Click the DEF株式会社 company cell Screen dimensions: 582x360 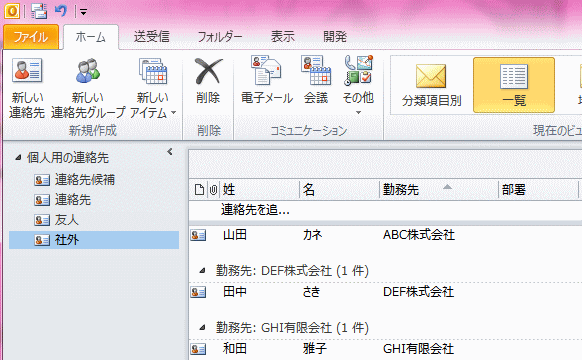(418, 292)
